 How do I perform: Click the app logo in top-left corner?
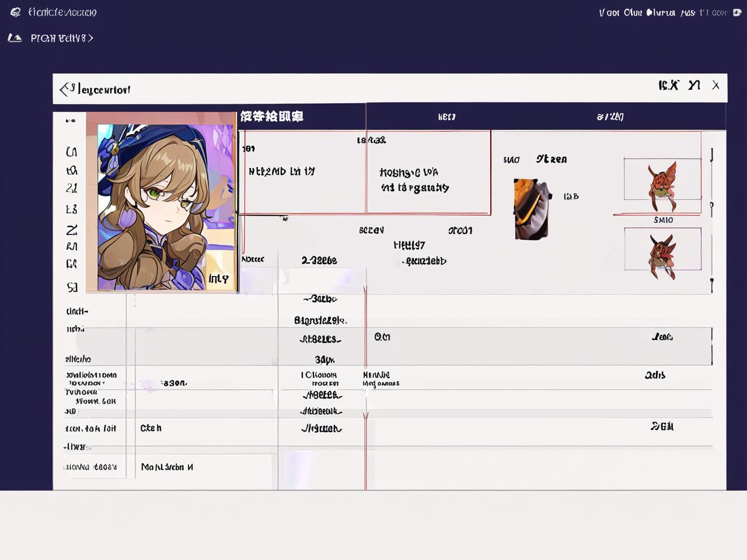click(x=16, y=12)
